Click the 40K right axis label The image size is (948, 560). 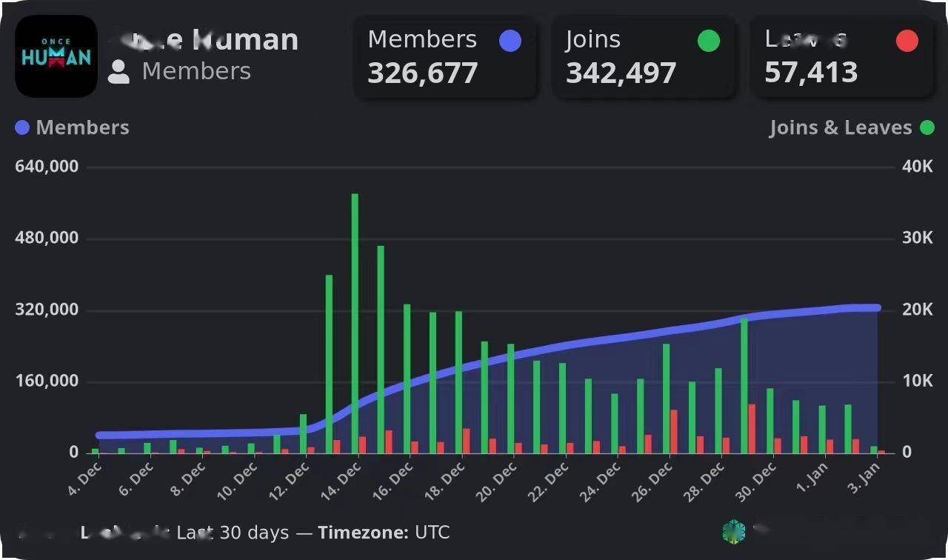coord(917,167)
